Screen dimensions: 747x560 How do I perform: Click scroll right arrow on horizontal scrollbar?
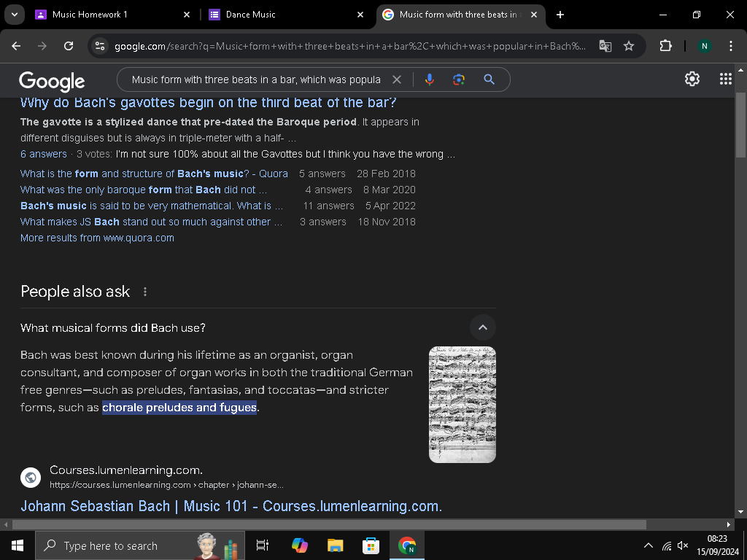click(729, 525)
